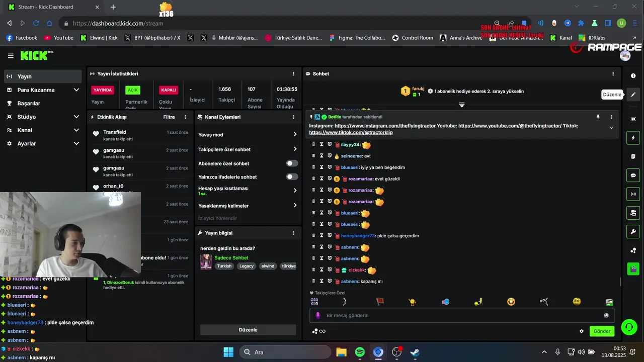Open chat settings gear next to Gönder
The image size is (644, 362).
582,331
